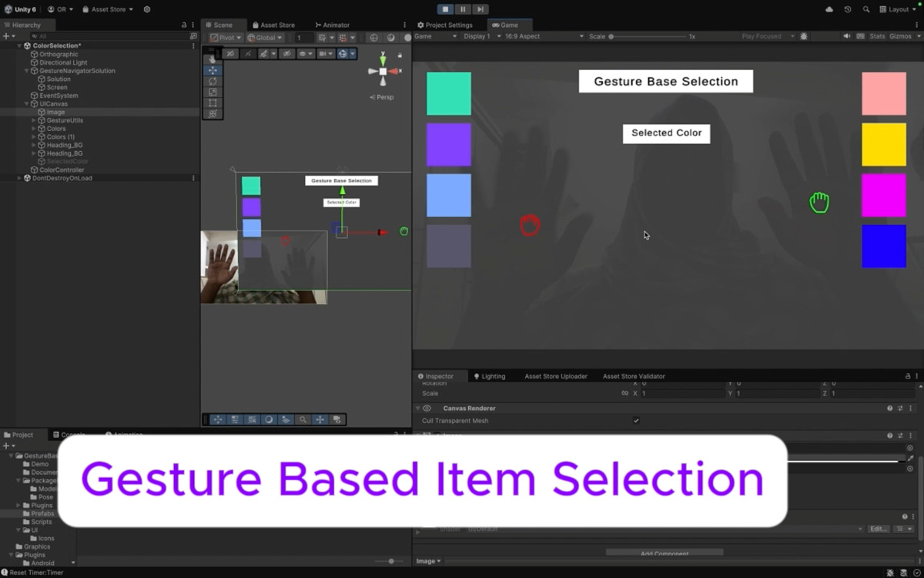Toggle the Inspector panel lock
Image resolution: width=924 pixels, height=578 pixels.
coord(907,376)
